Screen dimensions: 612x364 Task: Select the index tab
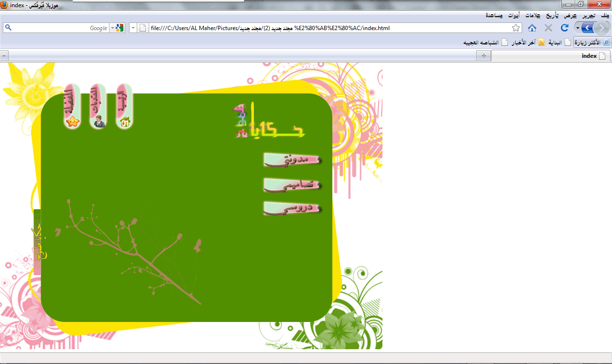[x=550, y=56]
